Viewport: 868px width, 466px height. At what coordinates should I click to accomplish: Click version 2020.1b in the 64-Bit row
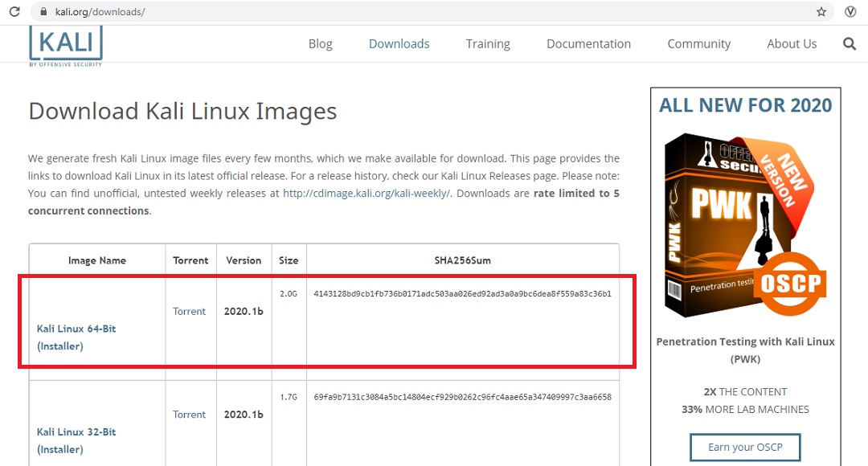(x=244, y=311)
